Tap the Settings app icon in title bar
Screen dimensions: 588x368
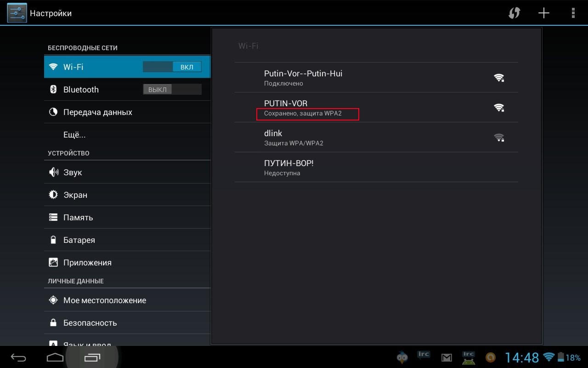(x=17, y=13)
